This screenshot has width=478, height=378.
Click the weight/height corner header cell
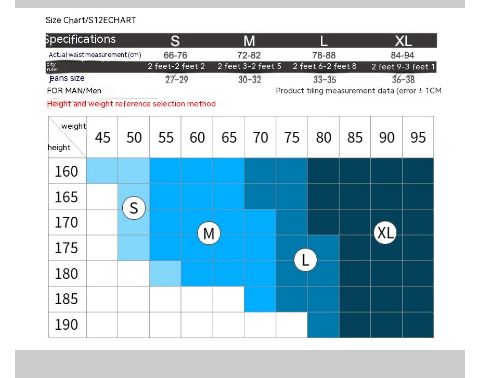pos(67,137)
